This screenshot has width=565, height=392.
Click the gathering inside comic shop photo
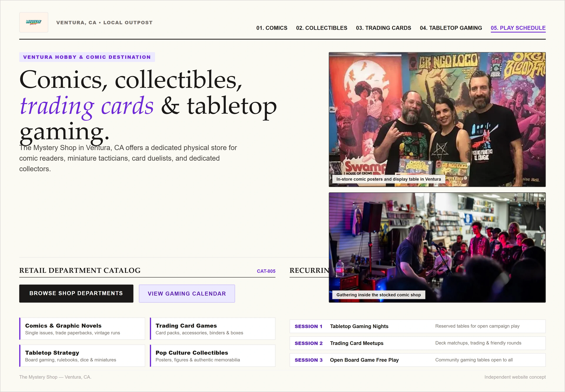coord(437,248)
